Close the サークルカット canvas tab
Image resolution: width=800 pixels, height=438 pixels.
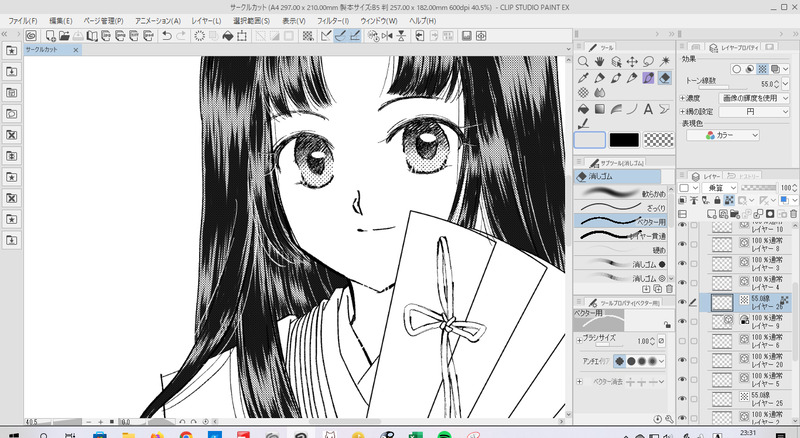point(76,50)
